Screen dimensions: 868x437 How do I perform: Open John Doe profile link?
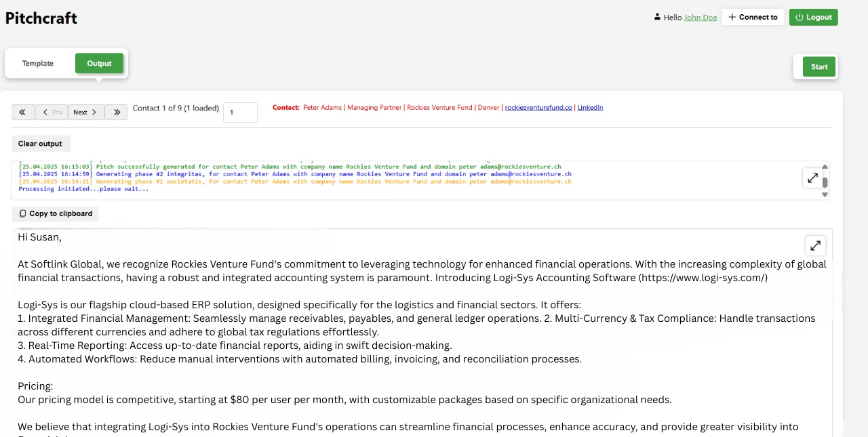coord(701,18)
